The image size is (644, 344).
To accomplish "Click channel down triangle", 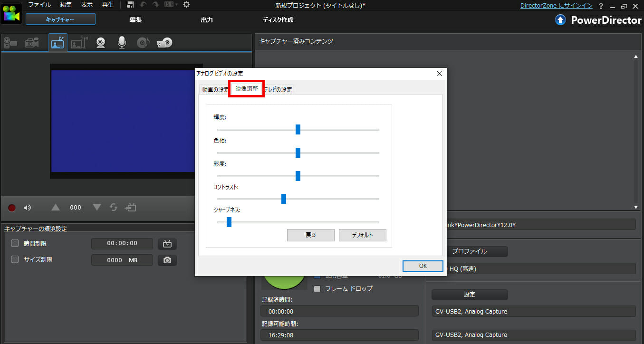I will click(97, 207).
